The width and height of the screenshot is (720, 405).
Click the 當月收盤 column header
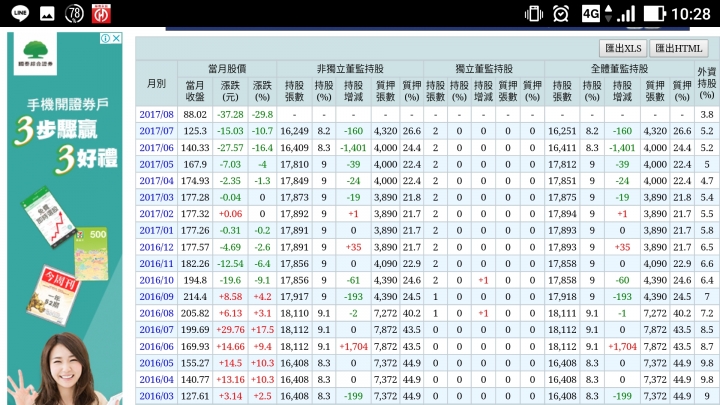pos(195,91)
